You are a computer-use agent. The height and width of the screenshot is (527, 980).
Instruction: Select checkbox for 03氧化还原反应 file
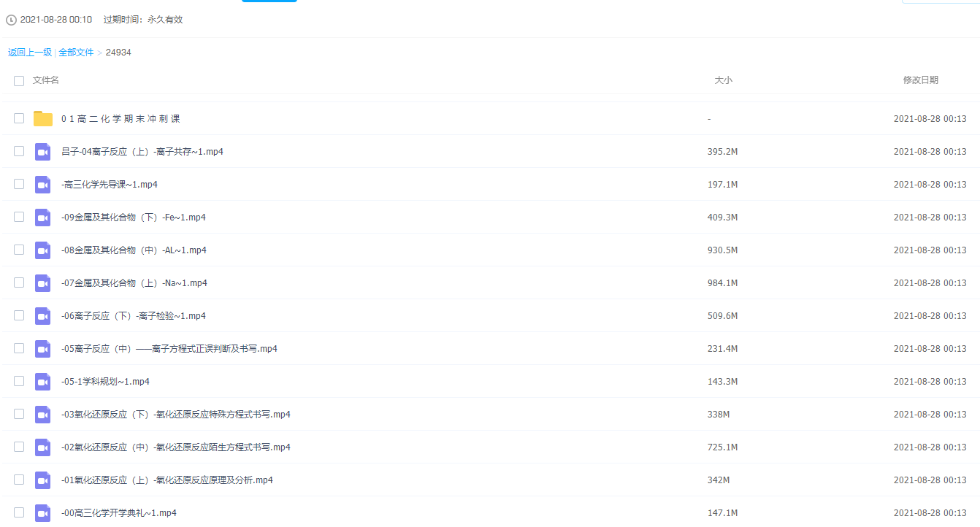tap(19, 415)
